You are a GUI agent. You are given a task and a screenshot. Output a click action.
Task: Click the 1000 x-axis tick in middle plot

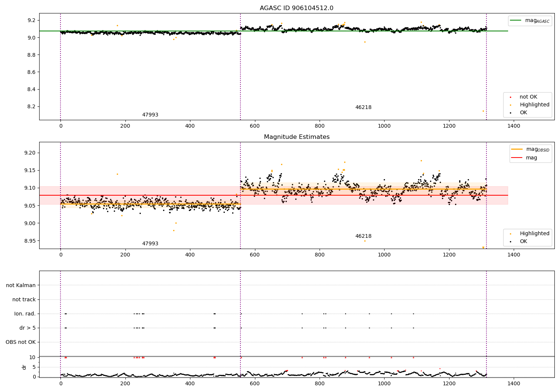pyautogui.click(x=384, y=255)
